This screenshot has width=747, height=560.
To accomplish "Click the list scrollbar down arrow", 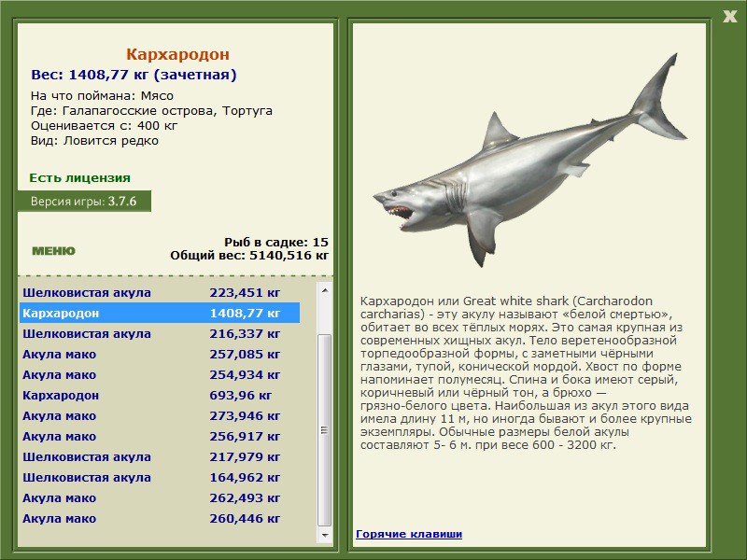I will point(325,535).
